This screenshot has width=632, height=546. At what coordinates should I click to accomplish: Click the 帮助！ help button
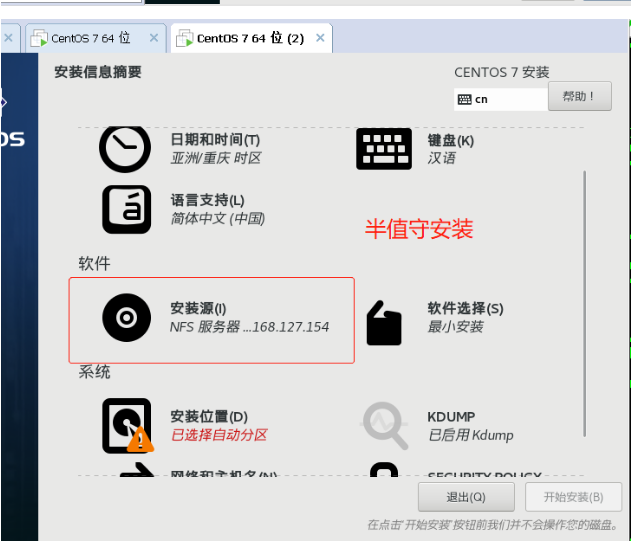(580, 96)
